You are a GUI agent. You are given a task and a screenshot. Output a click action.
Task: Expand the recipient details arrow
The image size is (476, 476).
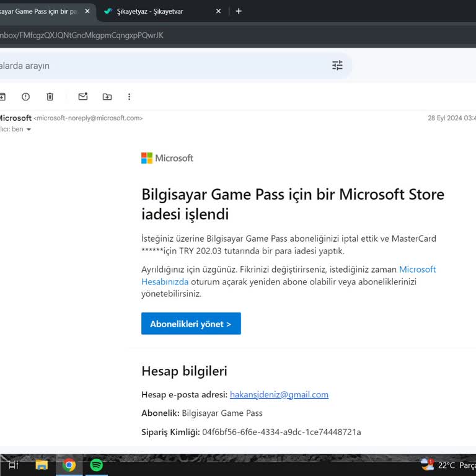coord(29,130)
